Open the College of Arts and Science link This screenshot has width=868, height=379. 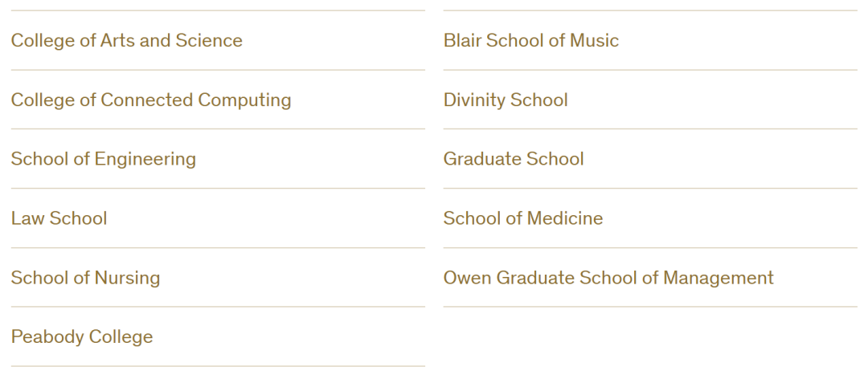click(x=126, y=40)
